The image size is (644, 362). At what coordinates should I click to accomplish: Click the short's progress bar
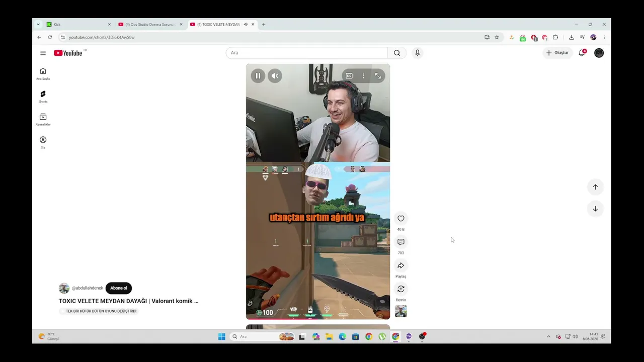[318, 319]
